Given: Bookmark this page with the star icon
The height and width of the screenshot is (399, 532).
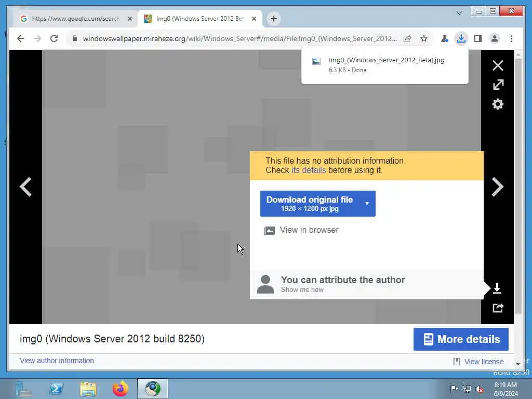Looking at the screenshot, I should click(424, 38).
